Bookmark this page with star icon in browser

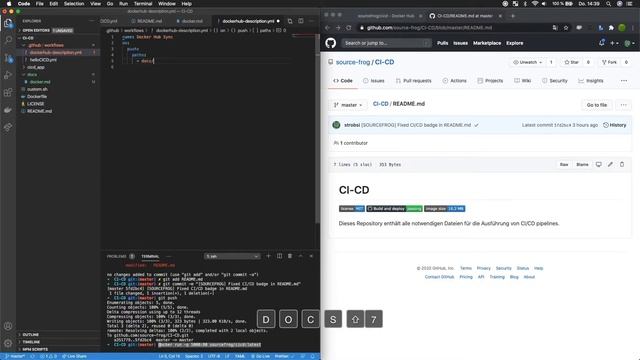[566, 28]
